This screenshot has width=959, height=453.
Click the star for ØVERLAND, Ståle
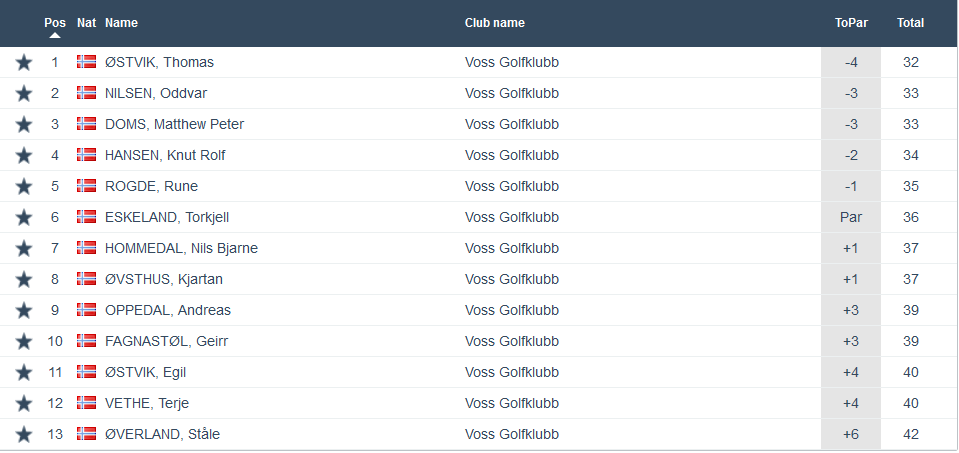pos(24,435)
